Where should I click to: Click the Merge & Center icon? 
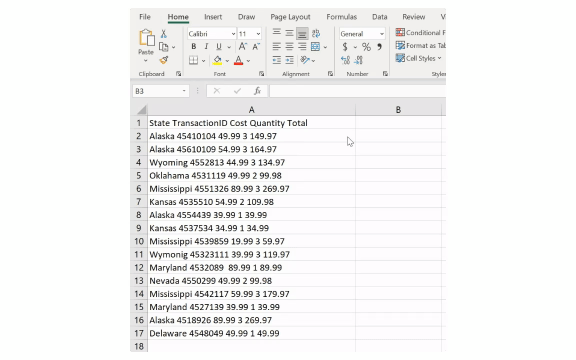click(315, 47)
